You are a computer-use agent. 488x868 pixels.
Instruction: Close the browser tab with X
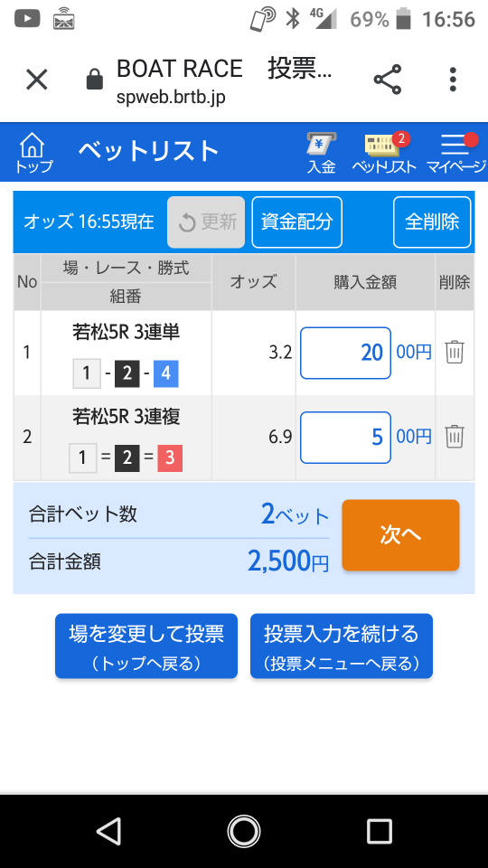37,80
